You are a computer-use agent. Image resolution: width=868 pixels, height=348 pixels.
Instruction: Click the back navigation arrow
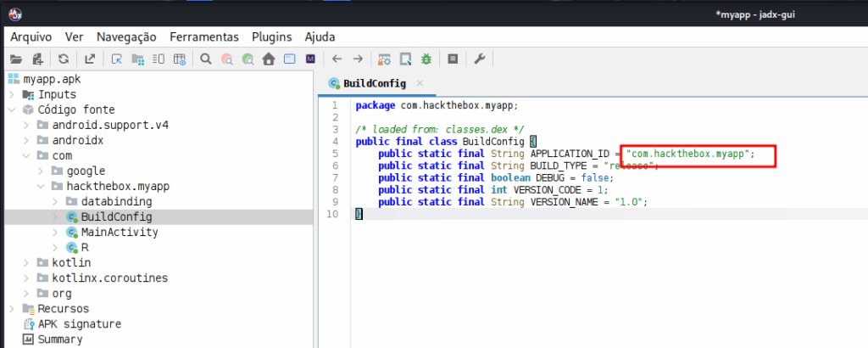click(337, 59)
